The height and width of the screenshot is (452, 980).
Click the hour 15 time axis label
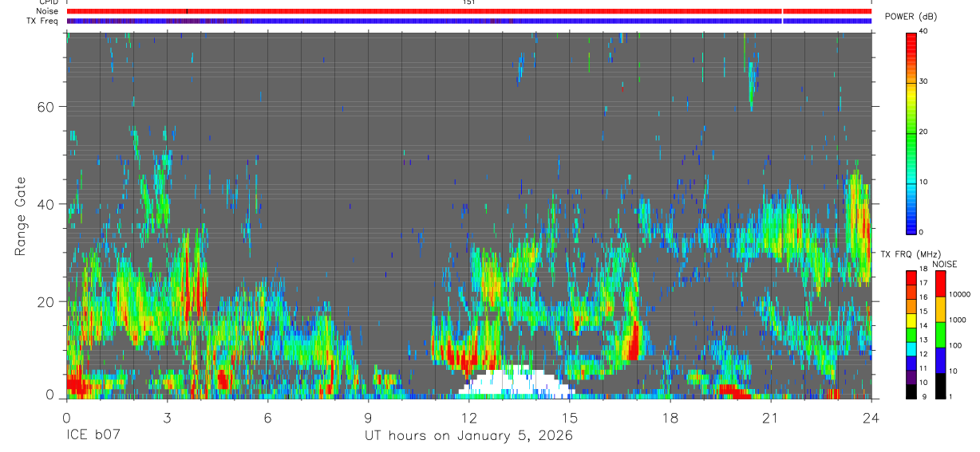(x=570, y=418)
